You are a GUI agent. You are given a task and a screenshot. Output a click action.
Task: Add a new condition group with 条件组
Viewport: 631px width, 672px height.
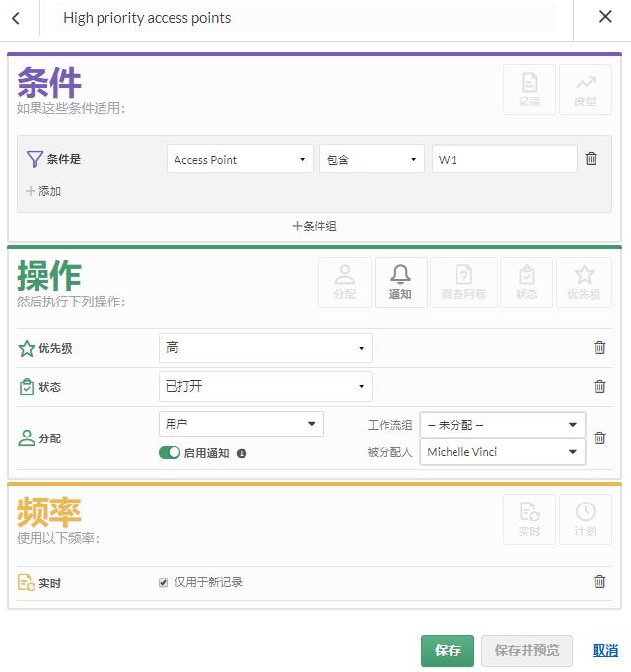[315, 226]
